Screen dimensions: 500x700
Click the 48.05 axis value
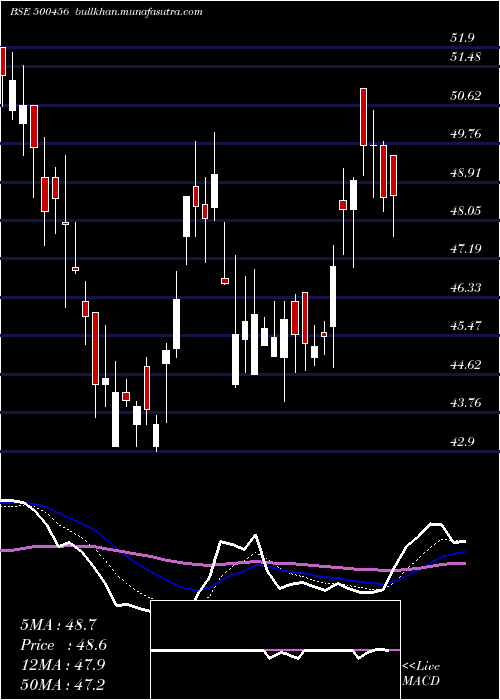(x=466, y=210)
